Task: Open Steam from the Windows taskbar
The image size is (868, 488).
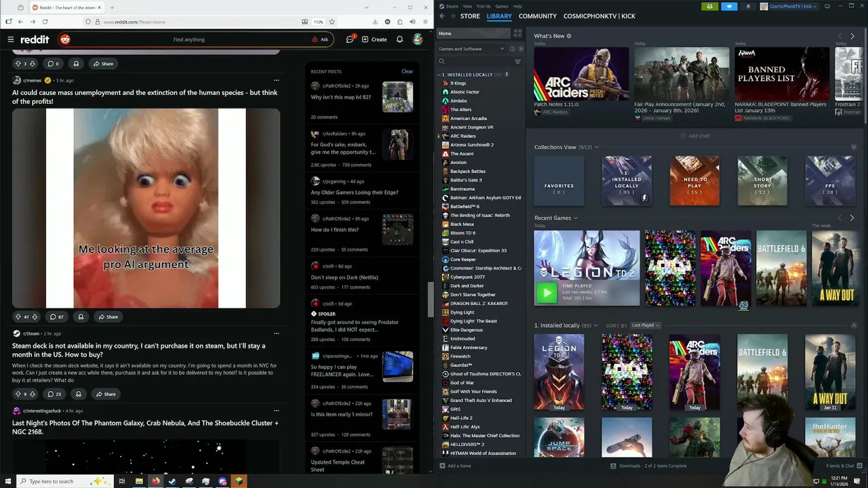Action: pyautogui.click(x=172, y=481)
